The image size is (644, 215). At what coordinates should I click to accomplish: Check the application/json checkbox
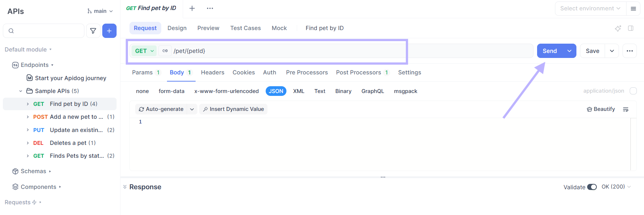(x=633, y=91)
